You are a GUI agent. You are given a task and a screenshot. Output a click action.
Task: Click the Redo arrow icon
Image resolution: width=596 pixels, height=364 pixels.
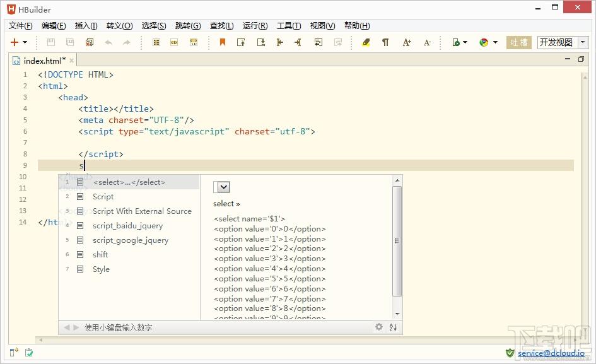[x=127, y=42]
